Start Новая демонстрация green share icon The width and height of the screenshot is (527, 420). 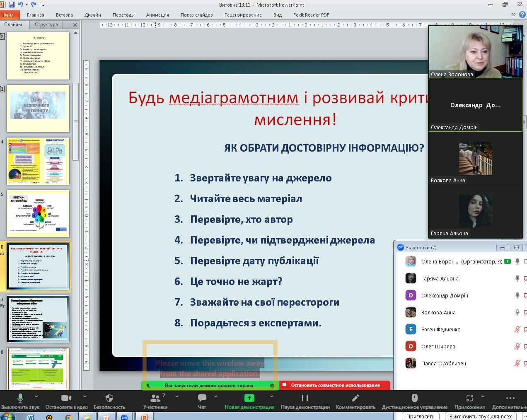[x=249, y=398]
